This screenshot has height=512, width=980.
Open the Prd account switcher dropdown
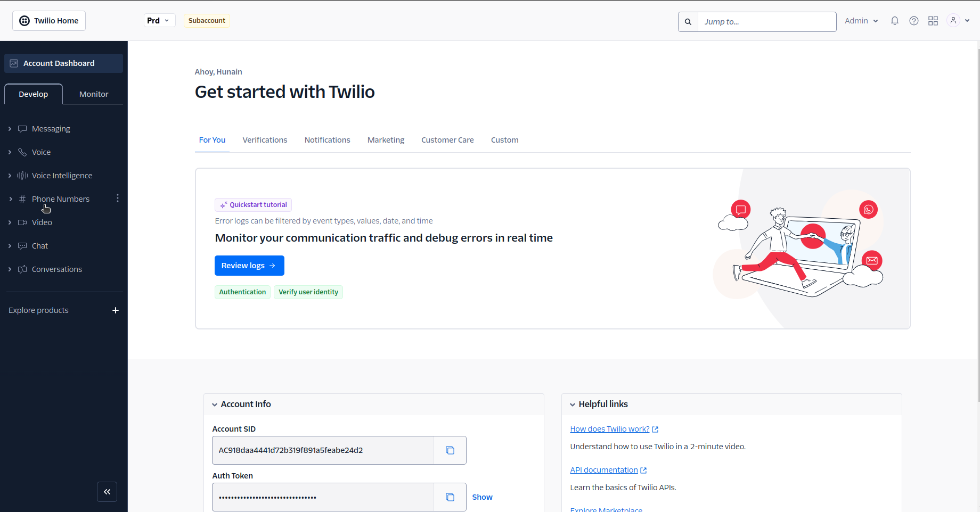tap(159, 21)
